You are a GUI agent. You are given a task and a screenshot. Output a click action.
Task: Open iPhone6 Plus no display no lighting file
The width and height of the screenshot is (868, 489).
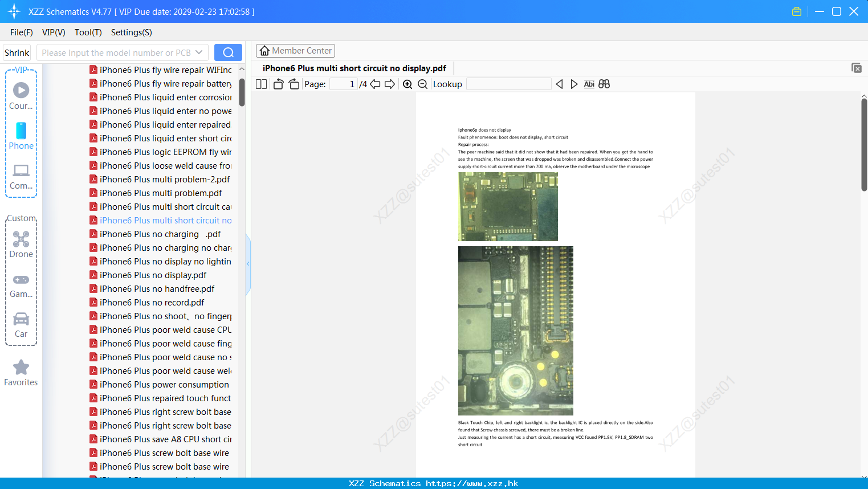click(x=161, y=262)
